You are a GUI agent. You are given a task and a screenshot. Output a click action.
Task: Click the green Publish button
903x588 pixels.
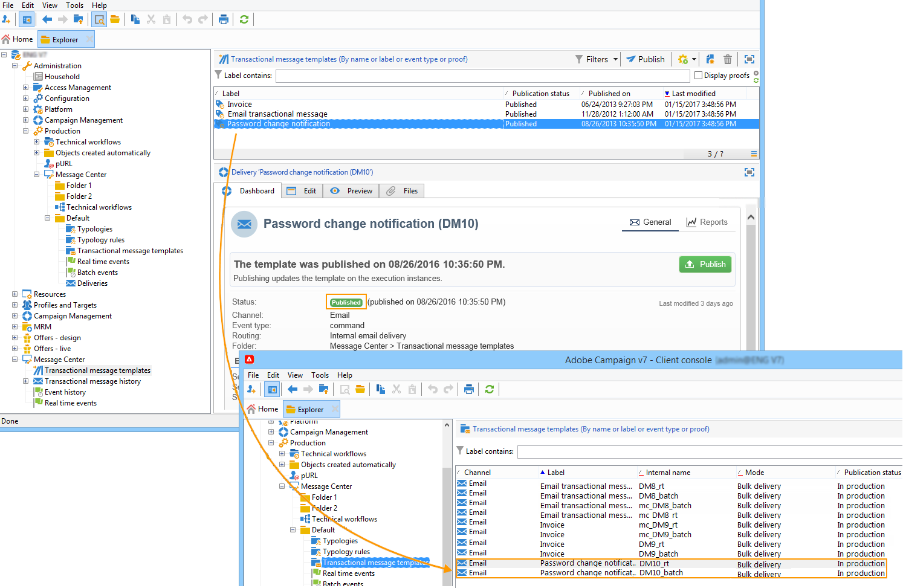click(705, 265)
